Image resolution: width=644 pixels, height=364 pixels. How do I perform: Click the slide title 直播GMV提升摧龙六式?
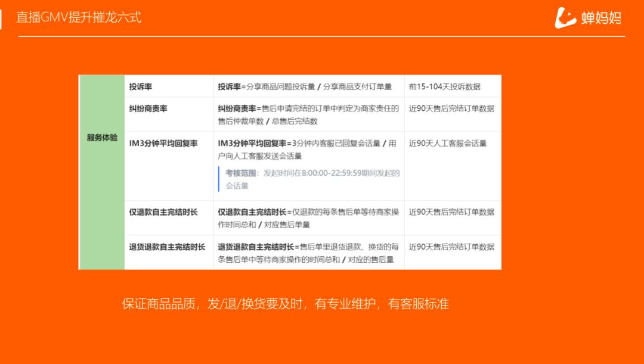tap(79, 17)
